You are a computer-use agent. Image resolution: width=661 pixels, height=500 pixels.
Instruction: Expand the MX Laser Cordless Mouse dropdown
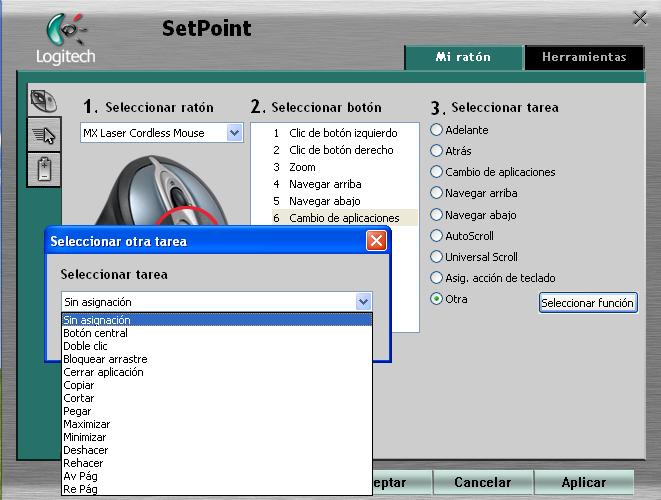pos(234,133)
